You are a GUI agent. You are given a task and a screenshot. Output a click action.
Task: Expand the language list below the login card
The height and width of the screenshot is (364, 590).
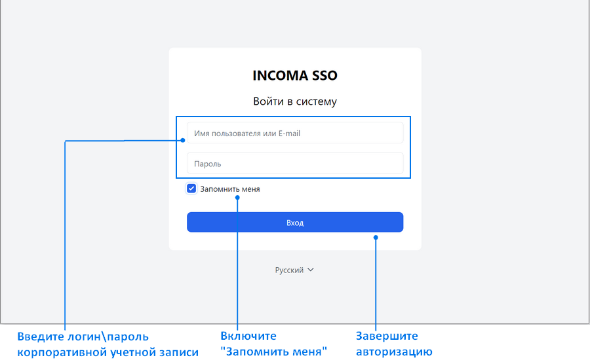pos(294,270)
